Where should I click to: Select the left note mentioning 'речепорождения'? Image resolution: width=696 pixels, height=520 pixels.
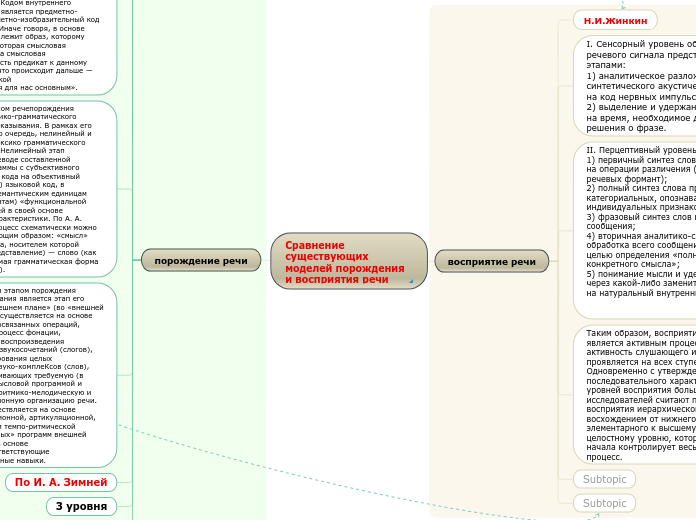58,189
